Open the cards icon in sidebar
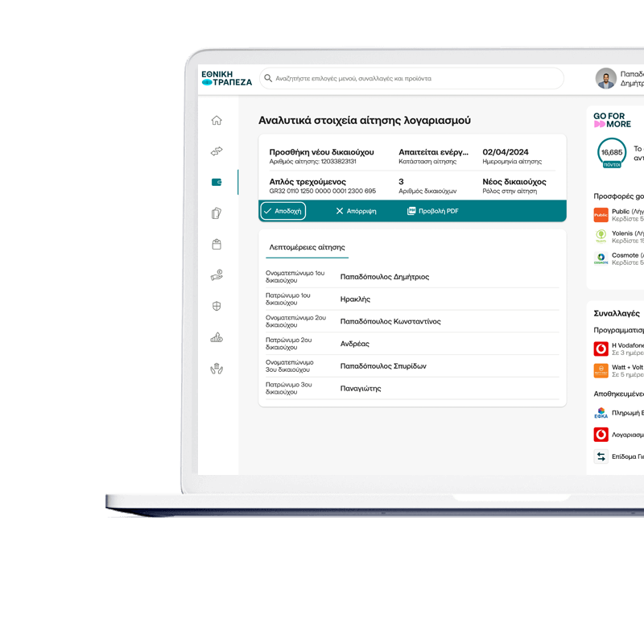Viewport: 644px width, 644px height. (217, 213)
